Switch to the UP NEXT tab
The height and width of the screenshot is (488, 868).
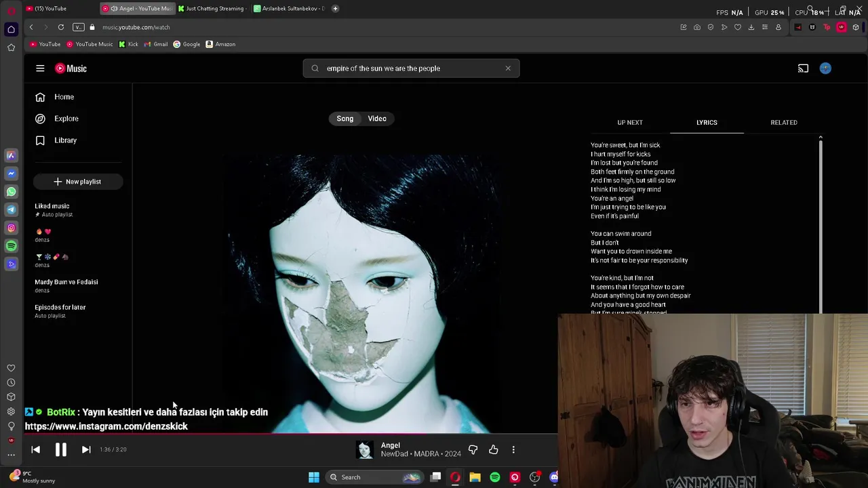click(x=630, y=123)
